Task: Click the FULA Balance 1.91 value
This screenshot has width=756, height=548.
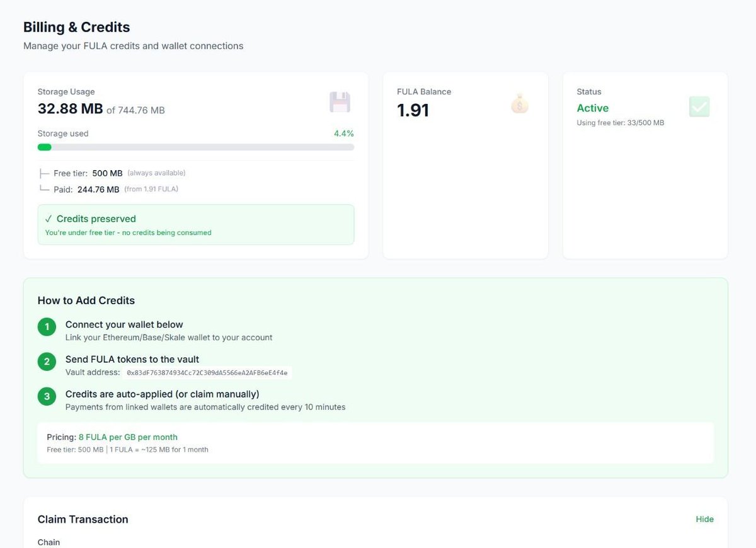Action: point(413,110)
